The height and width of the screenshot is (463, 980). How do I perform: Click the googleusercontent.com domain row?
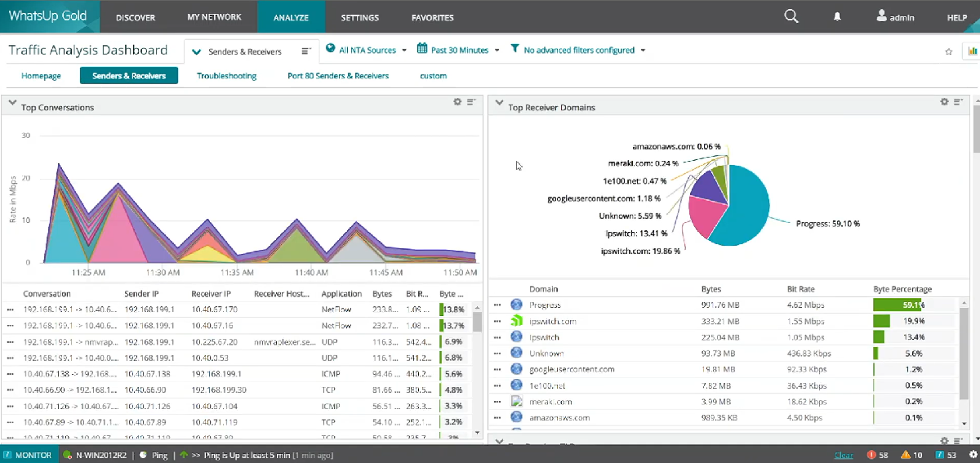tap(727, 369)
